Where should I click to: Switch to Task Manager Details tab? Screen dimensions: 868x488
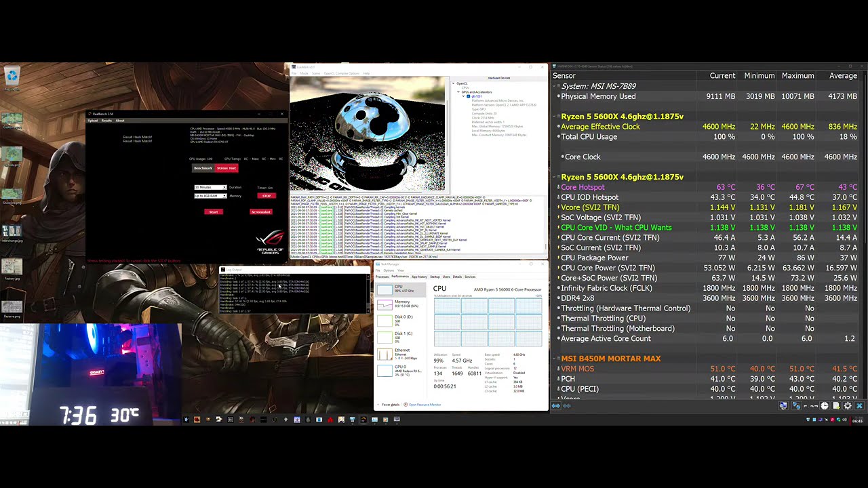point(457,277)
